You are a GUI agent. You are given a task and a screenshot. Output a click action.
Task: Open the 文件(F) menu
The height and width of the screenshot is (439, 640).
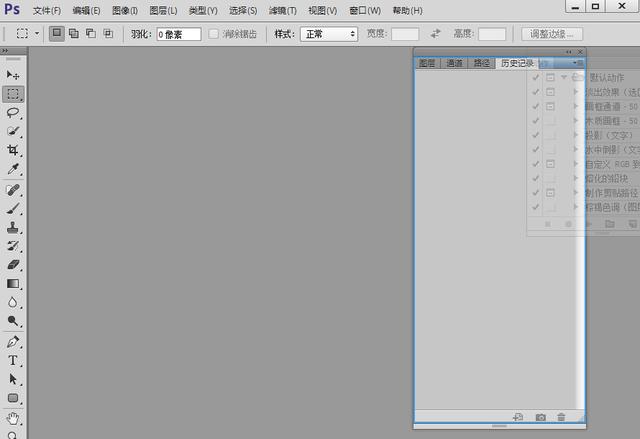point(47,11)
